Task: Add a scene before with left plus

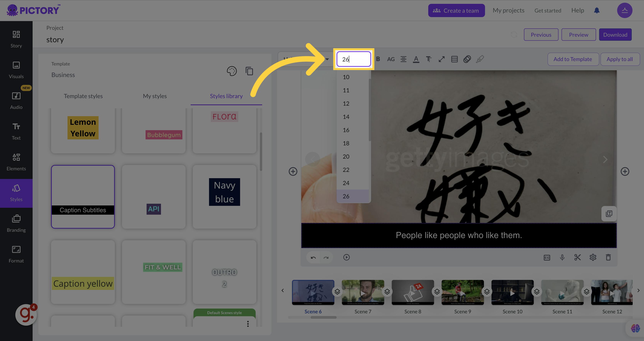Action: [x=293, y=171]
